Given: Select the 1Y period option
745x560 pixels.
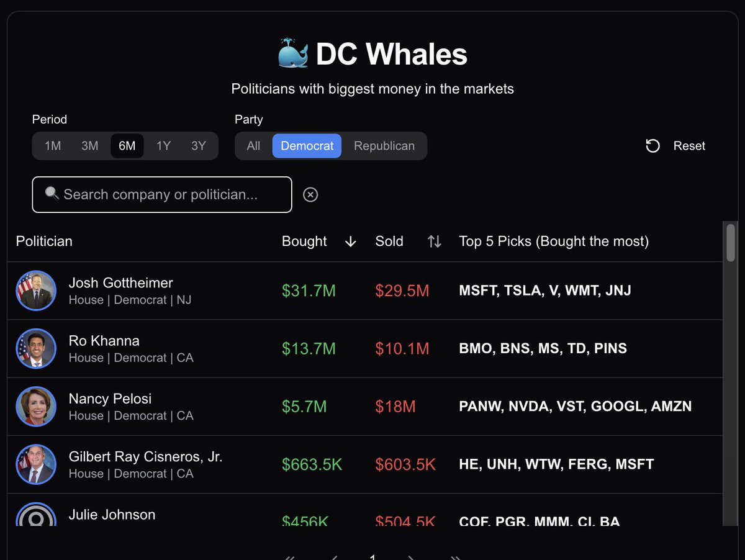Looking at the screenshot, I should point(163,146).
